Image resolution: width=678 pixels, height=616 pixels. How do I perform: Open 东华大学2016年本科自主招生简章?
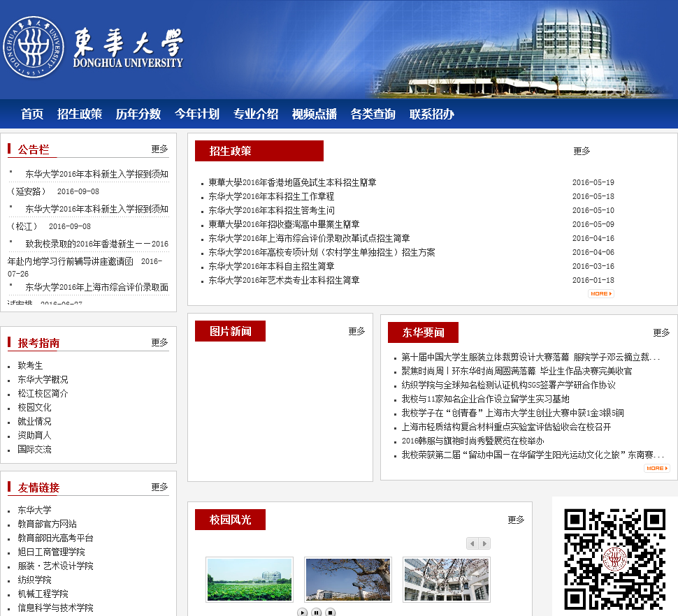click(x=271, y=266)
